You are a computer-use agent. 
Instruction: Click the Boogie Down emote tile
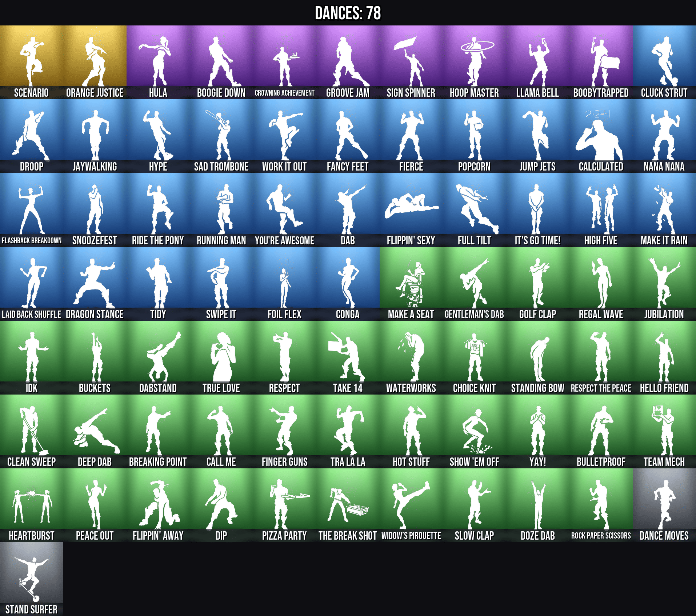[x=221, y=62]
